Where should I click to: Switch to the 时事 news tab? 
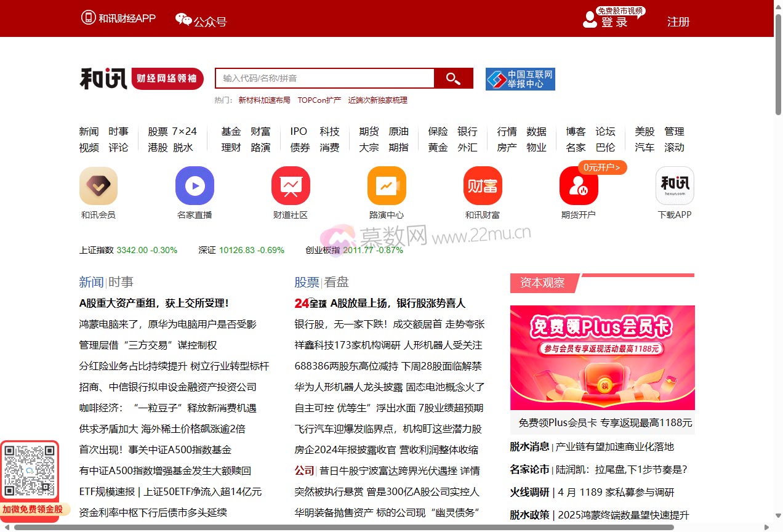(x=121, y=281)
